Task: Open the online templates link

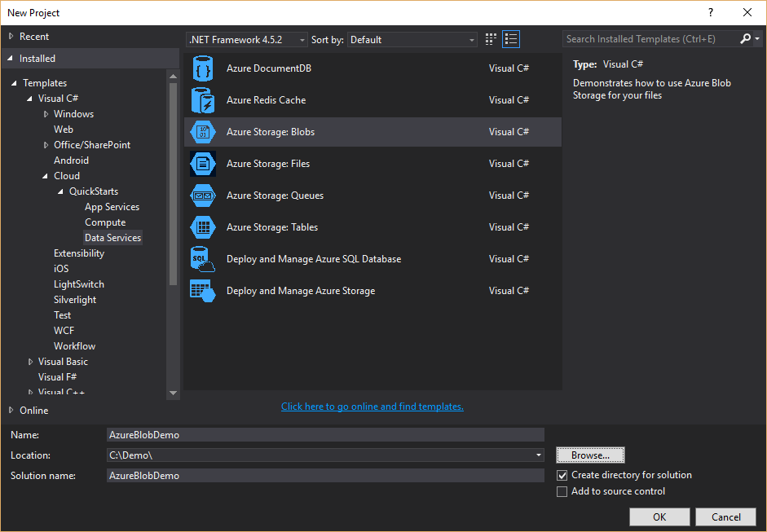Action: [372, 407]
